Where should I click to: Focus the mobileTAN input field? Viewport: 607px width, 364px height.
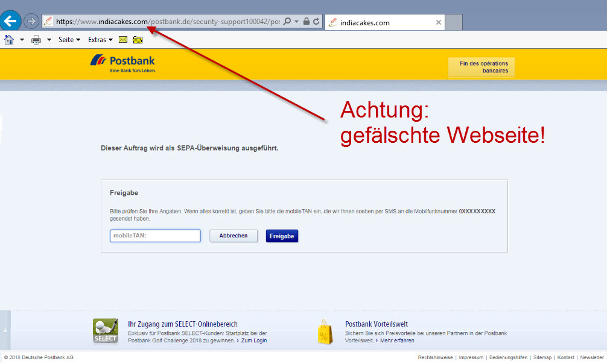pyautogui.click(x=155, y=236)
